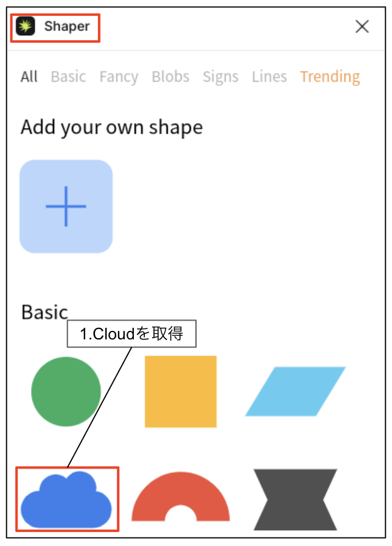Image resolution: width=392 pixels, height=546 pixels.
Task: Click the Shaper title text
Action: click(x=67, y=26)
